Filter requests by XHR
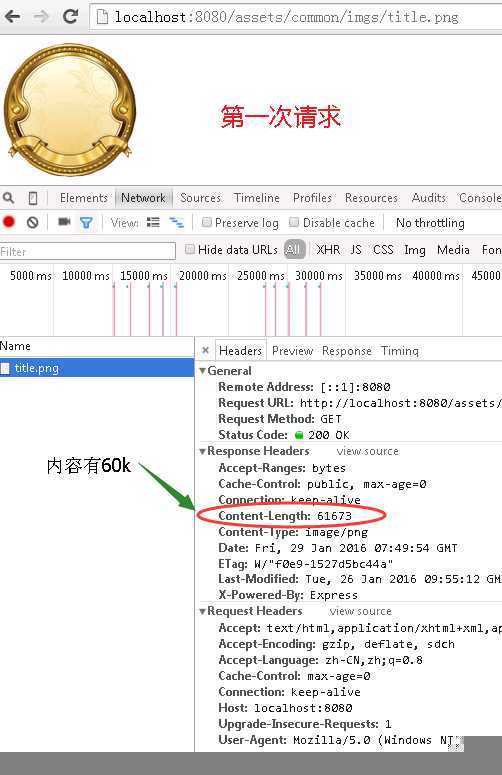This screenshot has width=502, height=775. coord(328,250)
